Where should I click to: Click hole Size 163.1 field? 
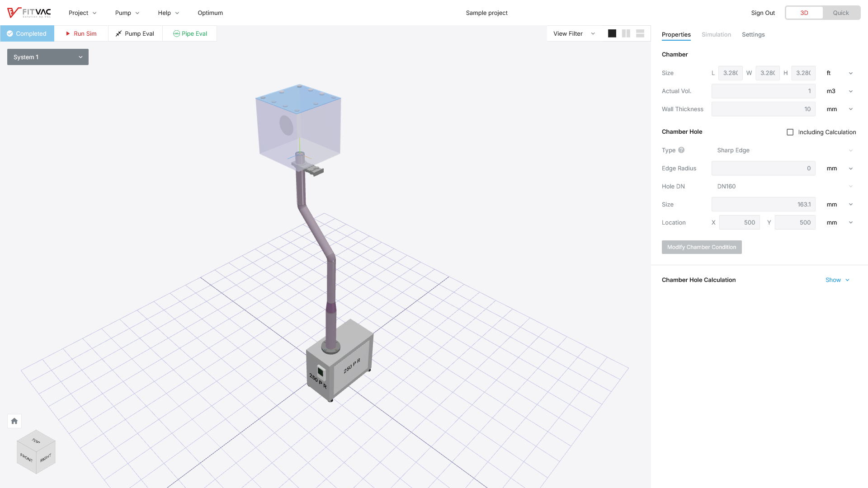pyautogui.click(x=763, y=204)
